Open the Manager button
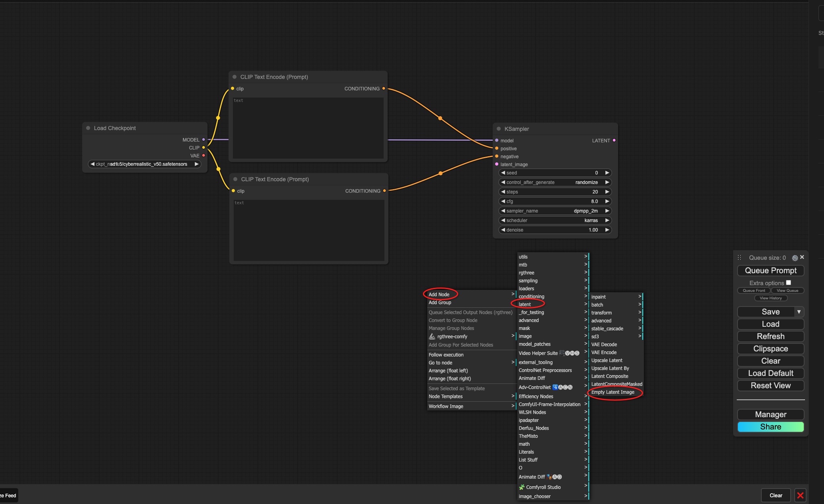This screenshot has width=824, height=504. [770, 414]
